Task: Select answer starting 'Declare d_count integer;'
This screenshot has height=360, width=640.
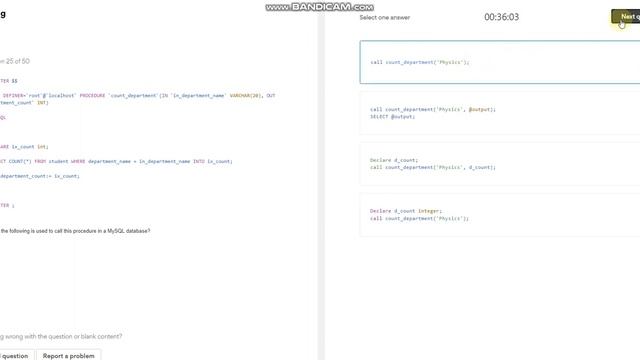Action: coord(500,215)
